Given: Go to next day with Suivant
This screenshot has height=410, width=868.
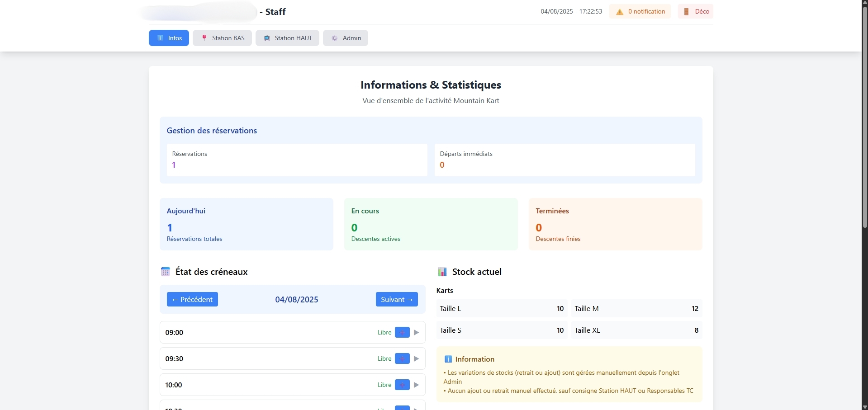Looking at the screenshot, I should (397, 299).
